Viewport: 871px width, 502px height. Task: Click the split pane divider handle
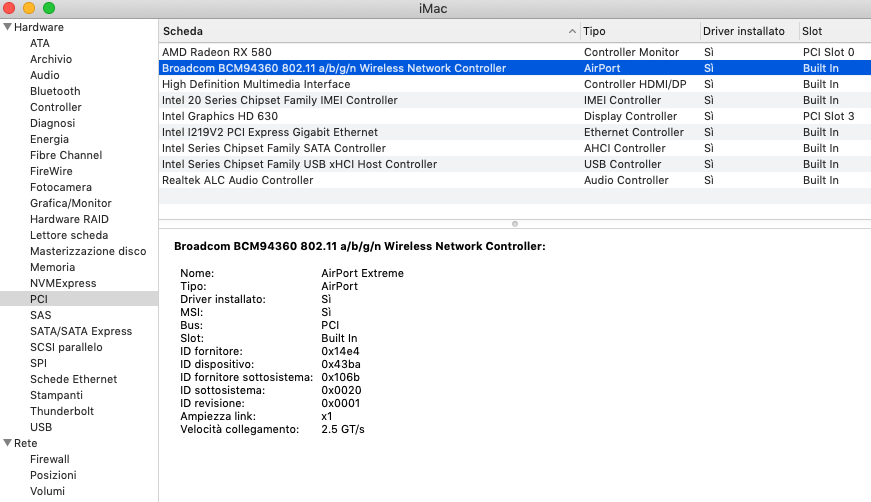(x=515, y=224)
